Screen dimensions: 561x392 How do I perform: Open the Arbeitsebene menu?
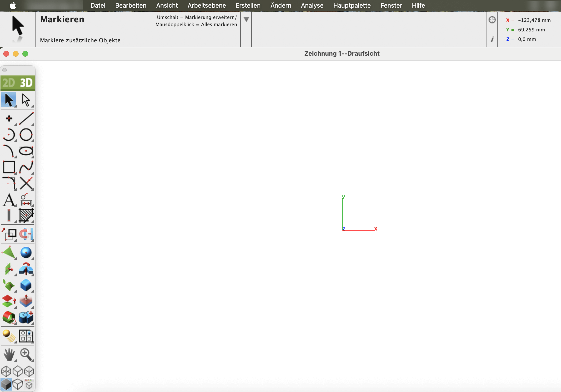click(206, 5)
